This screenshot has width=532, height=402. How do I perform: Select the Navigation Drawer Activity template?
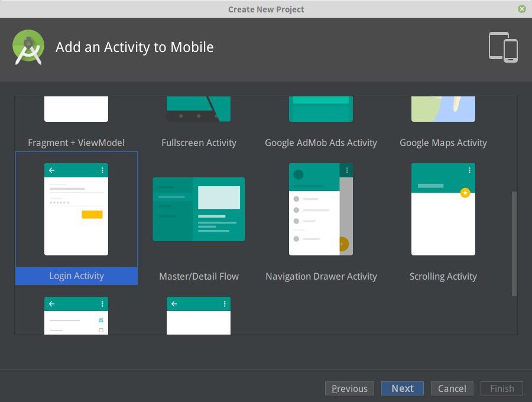[x=321, y=209]
